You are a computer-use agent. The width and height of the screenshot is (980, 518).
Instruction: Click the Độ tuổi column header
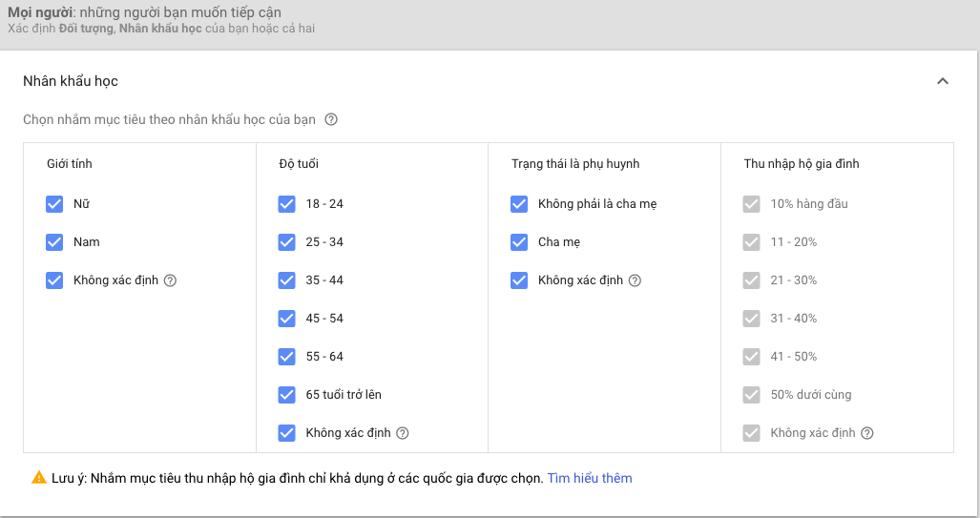pyautogui.click(x=299, y=164)
